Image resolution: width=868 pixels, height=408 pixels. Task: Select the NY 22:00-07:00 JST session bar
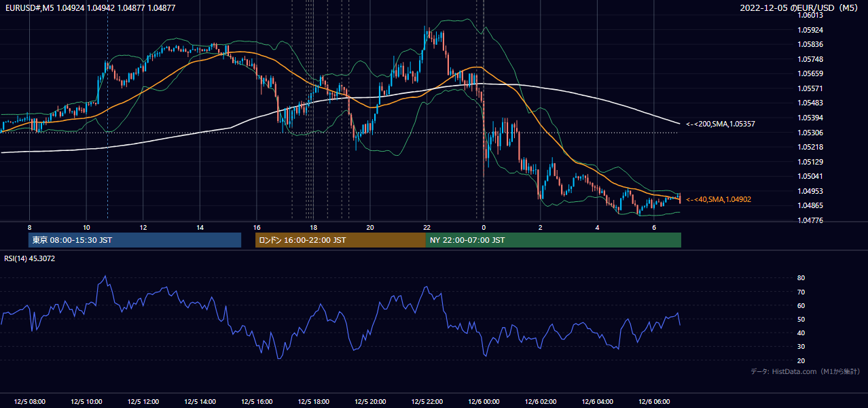point(554,240)
